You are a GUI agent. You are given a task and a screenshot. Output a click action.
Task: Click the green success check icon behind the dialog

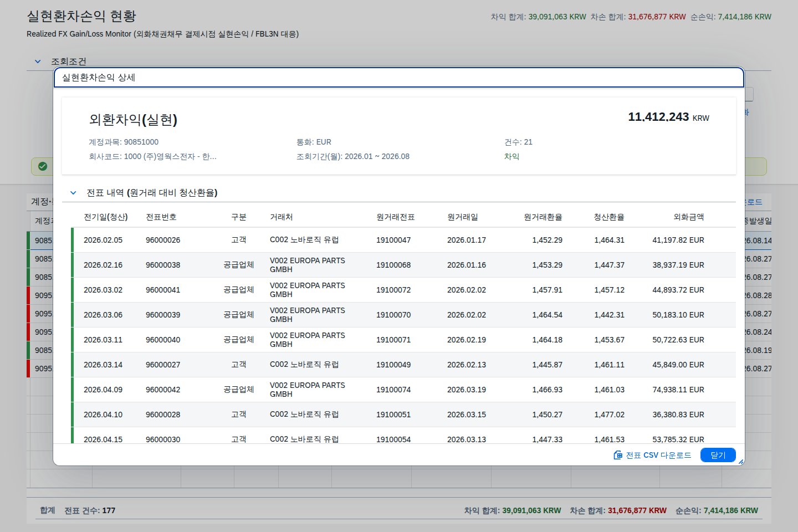[x=43, y=166]
